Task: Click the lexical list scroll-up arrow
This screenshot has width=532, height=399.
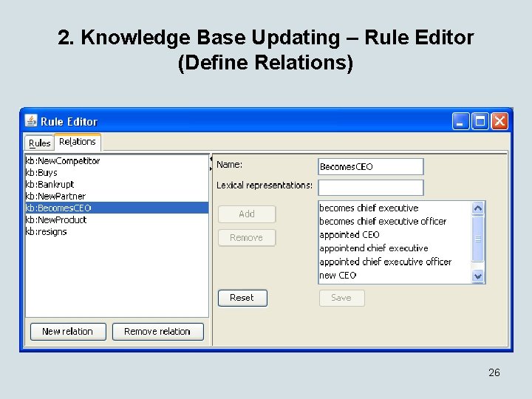Action: click(x=478, y=208)
